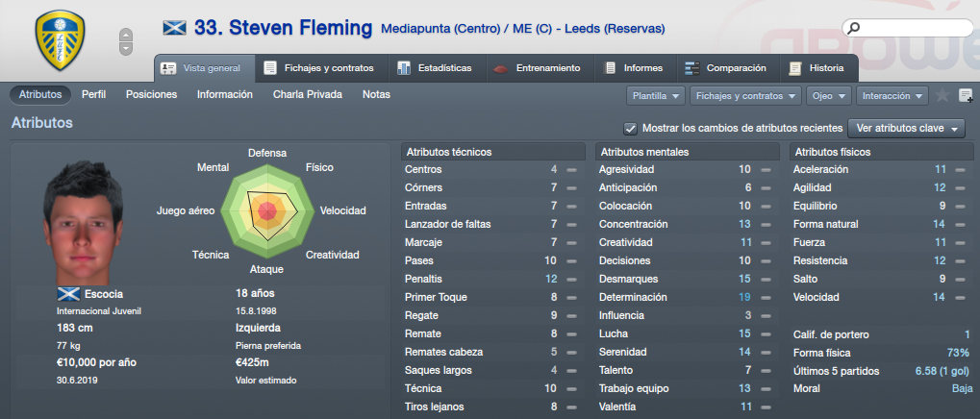Screen dimensions: 980x419
Task: Open the Ojeo dropdown menu
Action: point(829,96)
